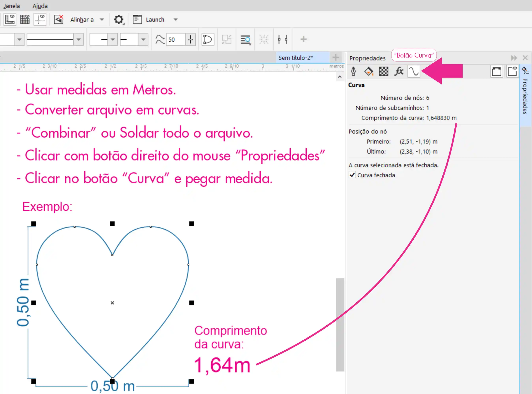Click the horizontal 0,50 m dimension text
The width and height of the screenshot is (532, 394).
coord(112,386)
